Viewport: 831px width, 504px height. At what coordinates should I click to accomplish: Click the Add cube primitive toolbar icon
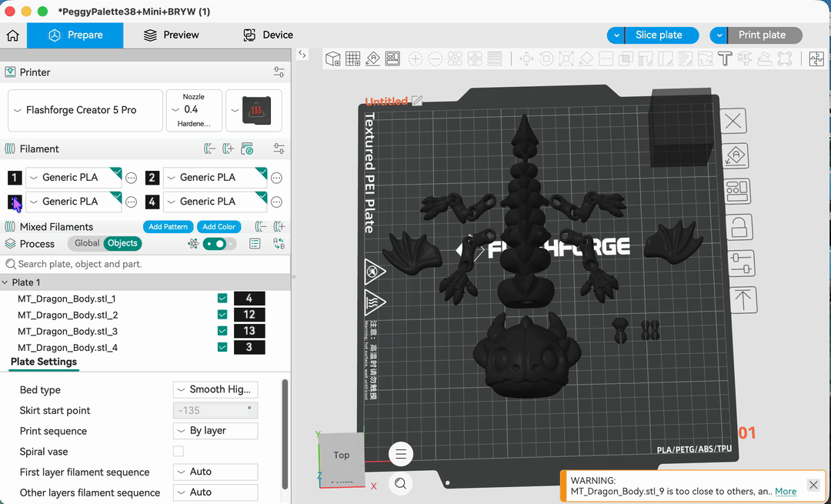click(333, 58)
